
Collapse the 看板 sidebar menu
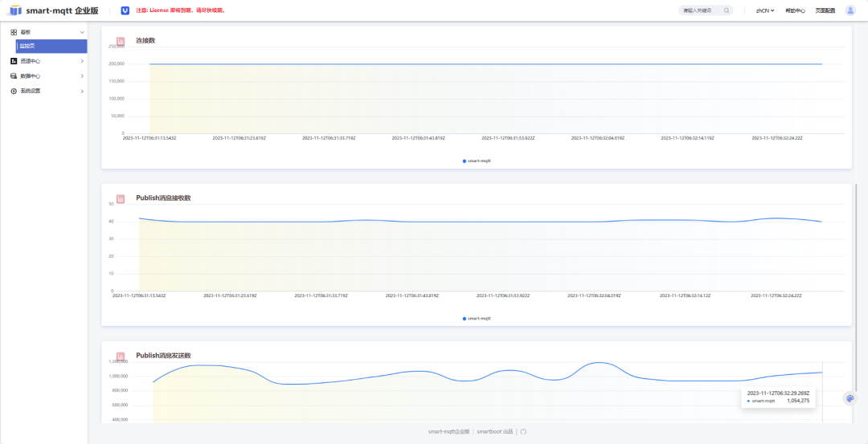coord(47,32)
